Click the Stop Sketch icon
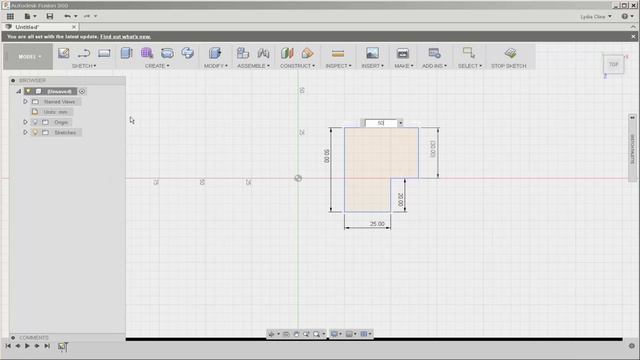 click(x=510, y=53)
